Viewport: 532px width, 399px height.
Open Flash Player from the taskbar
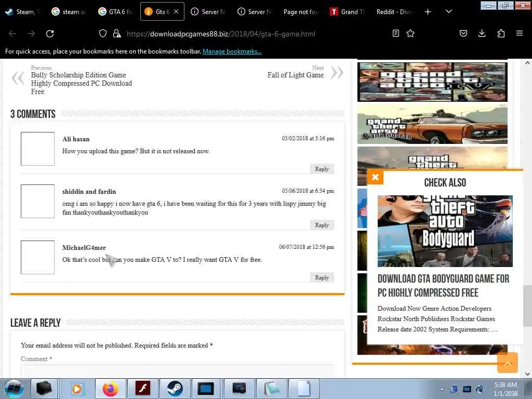coord(143,389)
